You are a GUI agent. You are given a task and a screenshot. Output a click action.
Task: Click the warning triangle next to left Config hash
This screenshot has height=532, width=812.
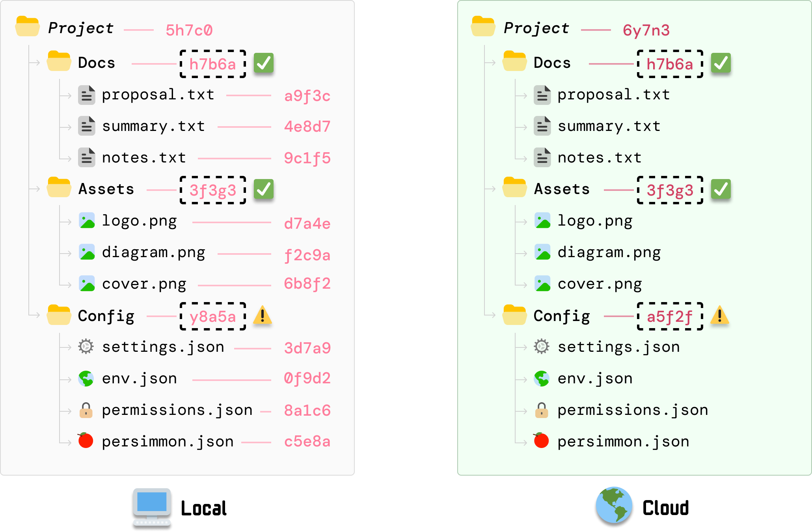(263, 315)
